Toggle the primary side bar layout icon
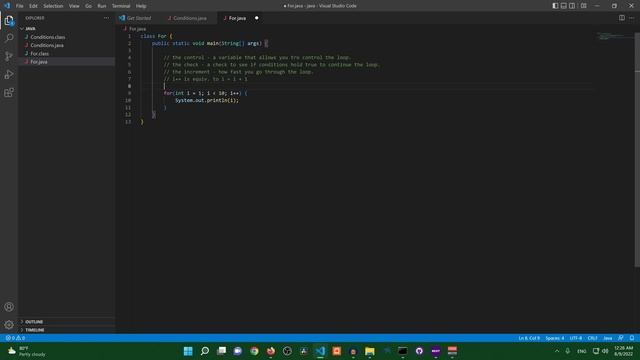The width and height of the screenshot is (640, 360). point(555,6)
